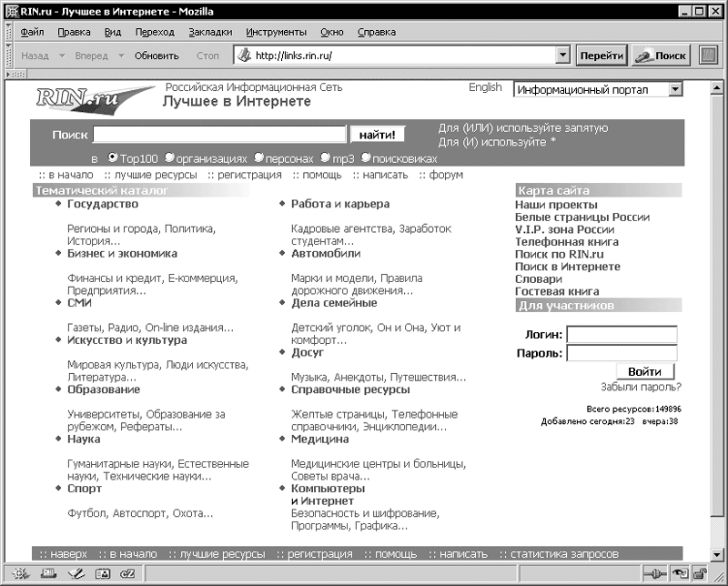Open the Гостевая книга link
The height and width of the screenshot is (586, 728).
pos(557,291)
